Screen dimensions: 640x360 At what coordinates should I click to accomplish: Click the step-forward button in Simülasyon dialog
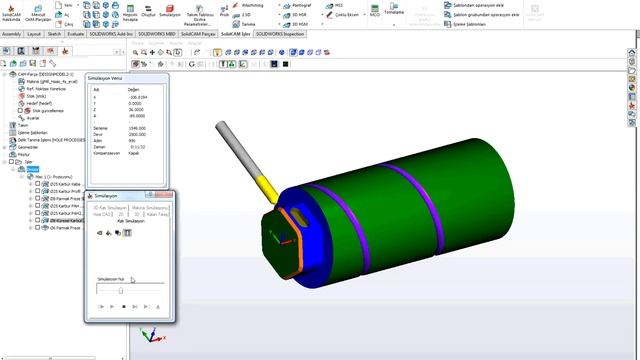[x=135, y=307]
